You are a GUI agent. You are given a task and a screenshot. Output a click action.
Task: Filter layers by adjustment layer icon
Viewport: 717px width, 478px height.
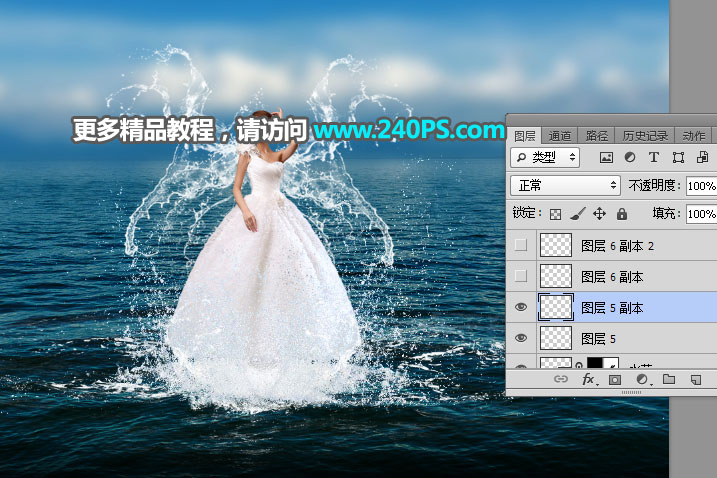coord(630,158)
